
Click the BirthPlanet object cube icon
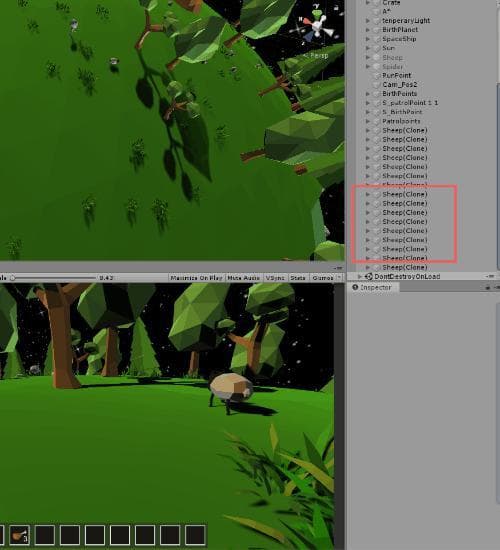376,30
